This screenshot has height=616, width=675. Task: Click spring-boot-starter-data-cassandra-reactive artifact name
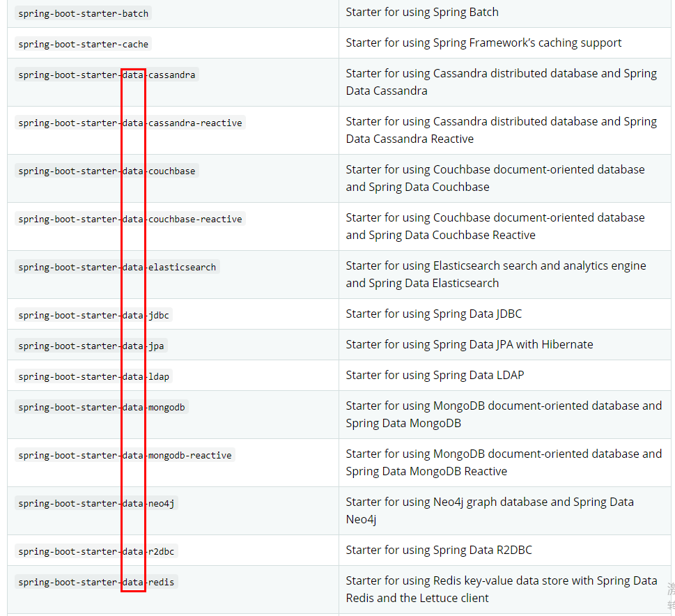(x=130, y=123)
